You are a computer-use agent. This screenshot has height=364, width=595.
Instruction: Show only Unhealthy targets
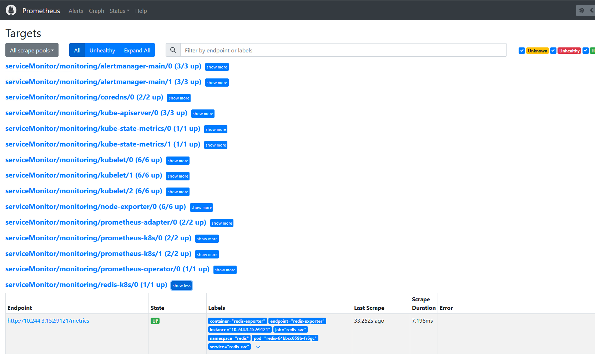(x=102, y=50)
